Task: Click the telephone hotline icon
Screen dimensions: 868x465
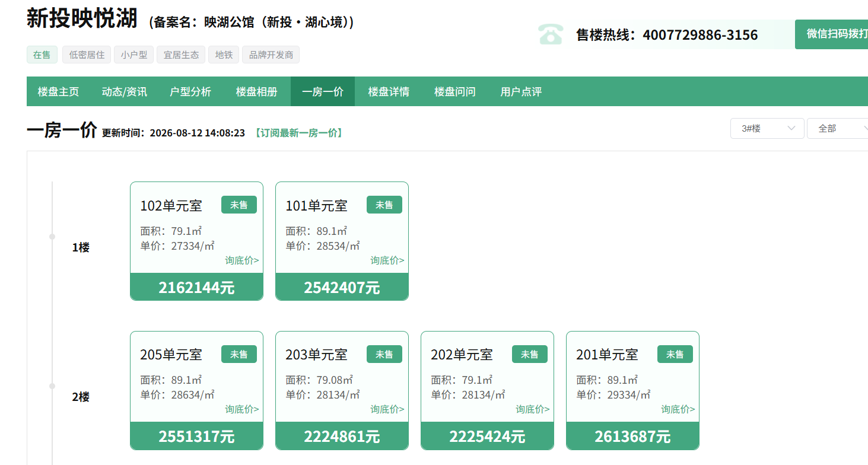Action: (x=551, y=34)
